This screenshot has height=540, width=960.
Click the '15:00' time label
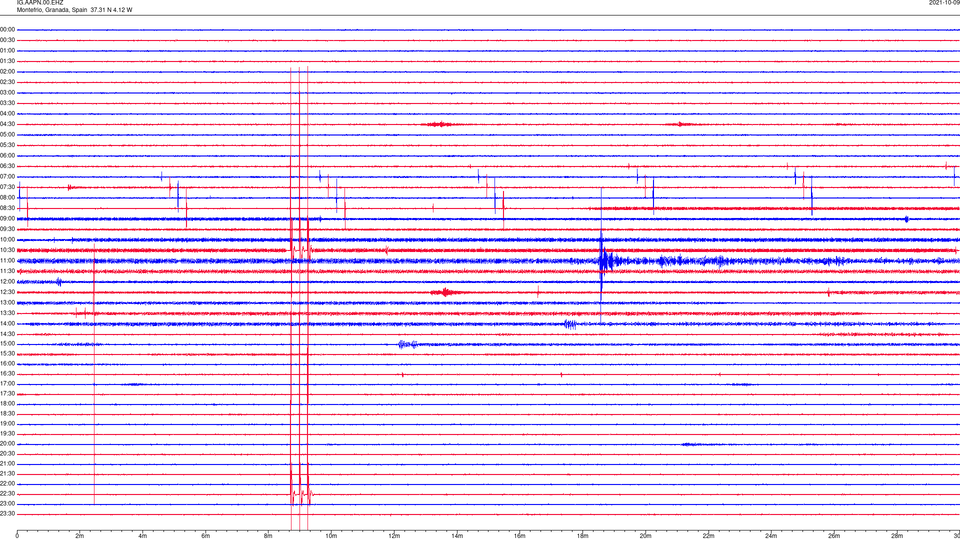coord(8,344)
